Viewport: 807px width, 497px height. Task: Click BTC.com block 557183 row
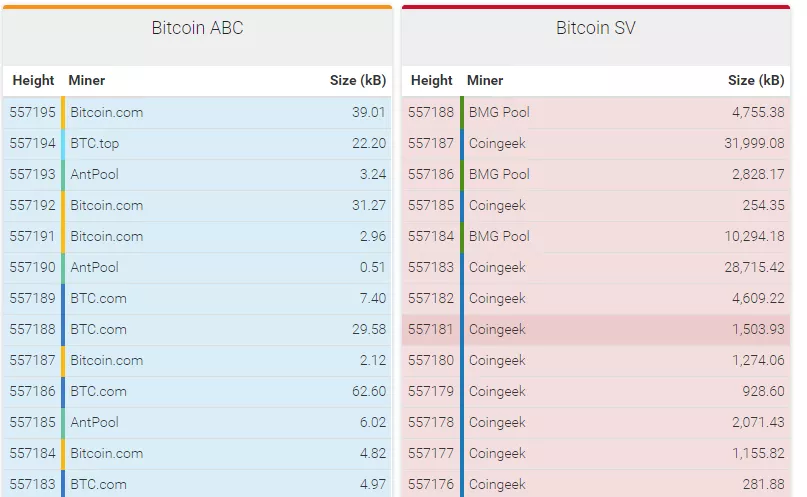[x=197, y=484]
